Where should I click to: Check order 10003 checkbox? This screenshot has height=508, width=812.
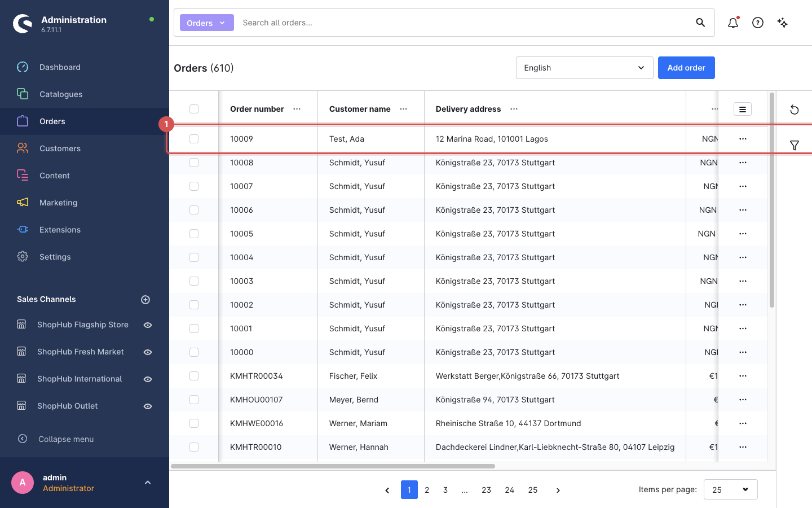194,281
